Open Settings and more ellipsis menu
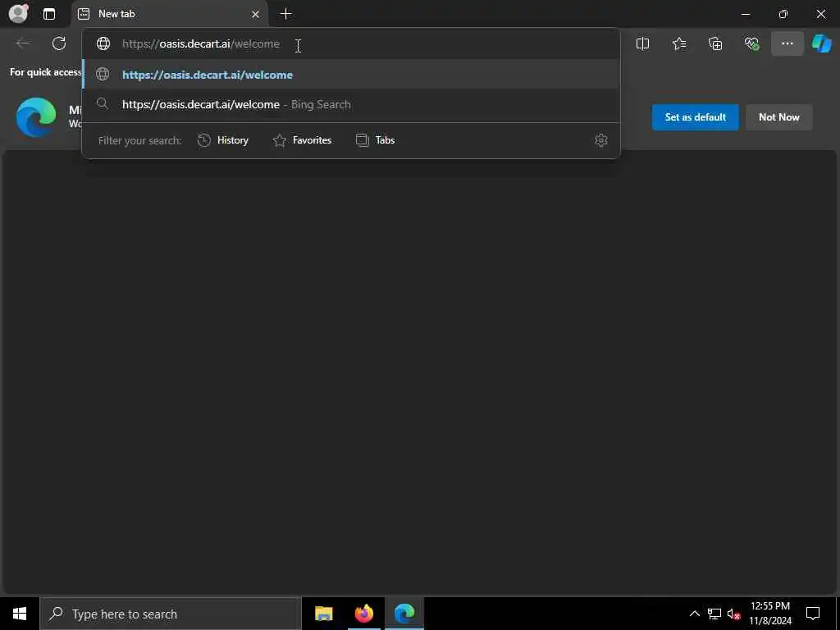 tap(787, 43)
